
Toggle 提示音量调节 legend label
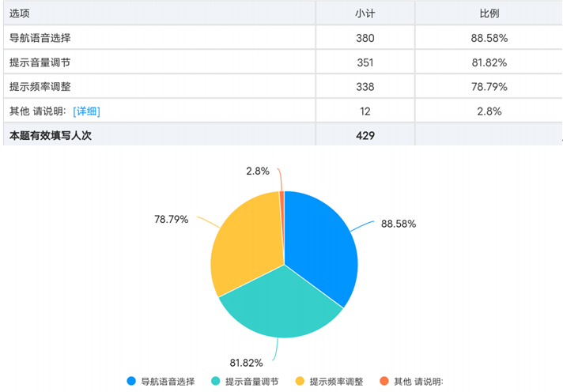click(x=251, y=381)
